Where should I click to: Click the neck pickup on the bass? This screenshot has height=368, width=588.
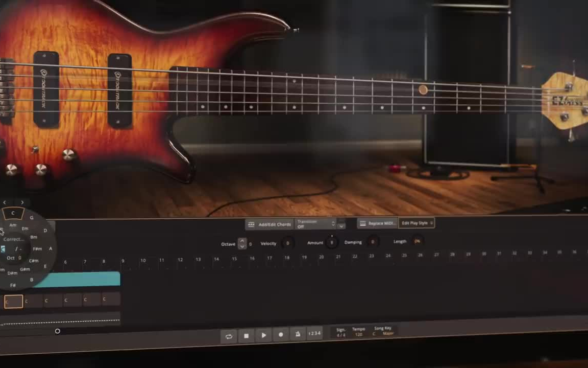pos(119,90)
